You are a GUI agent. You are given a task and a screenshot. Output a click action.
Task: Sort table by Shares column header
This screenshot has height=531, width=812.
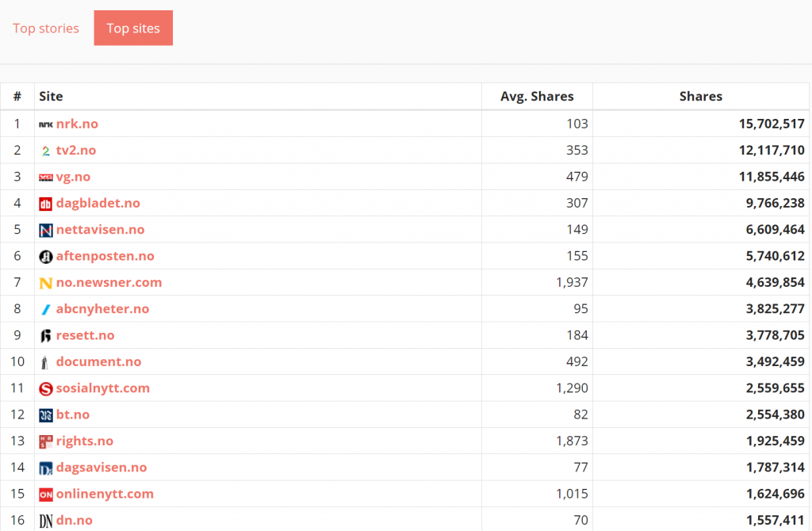pos(701,97)
